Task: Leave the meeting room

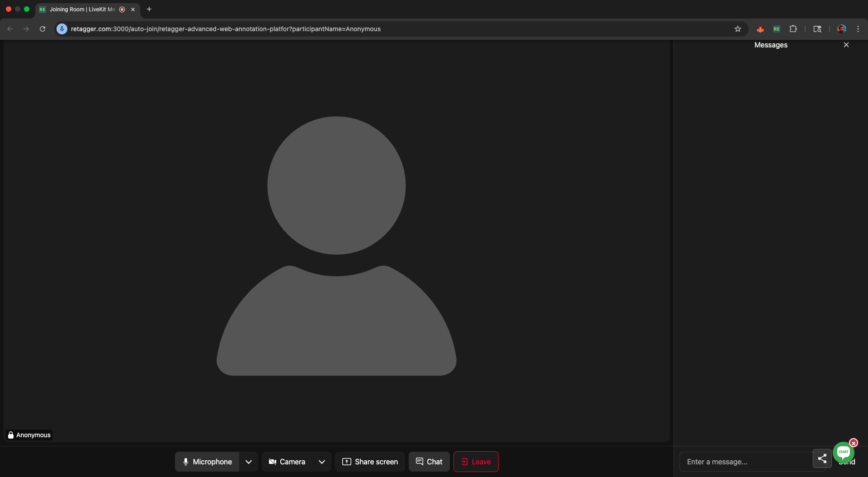Action: 476,462
